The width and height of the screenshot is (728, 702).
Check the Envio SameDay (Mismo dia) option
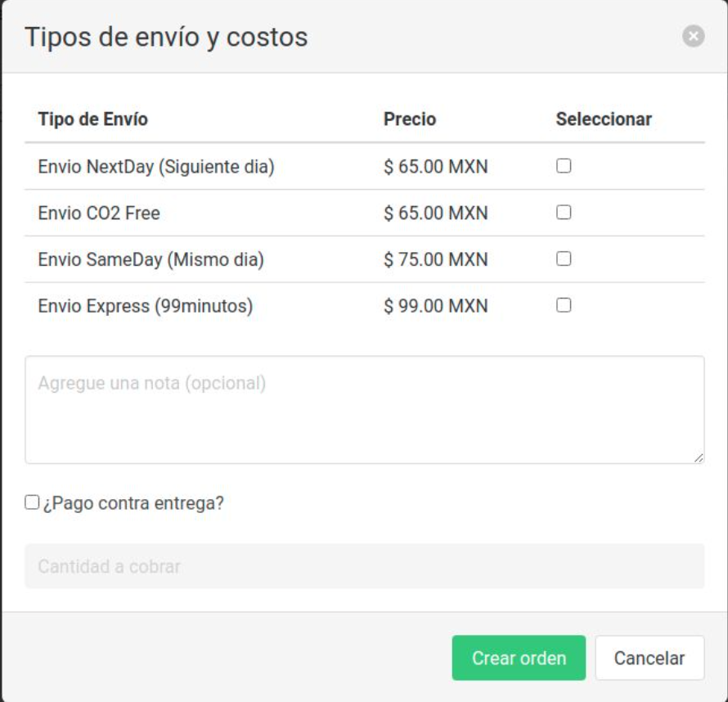tap(564, 259)
